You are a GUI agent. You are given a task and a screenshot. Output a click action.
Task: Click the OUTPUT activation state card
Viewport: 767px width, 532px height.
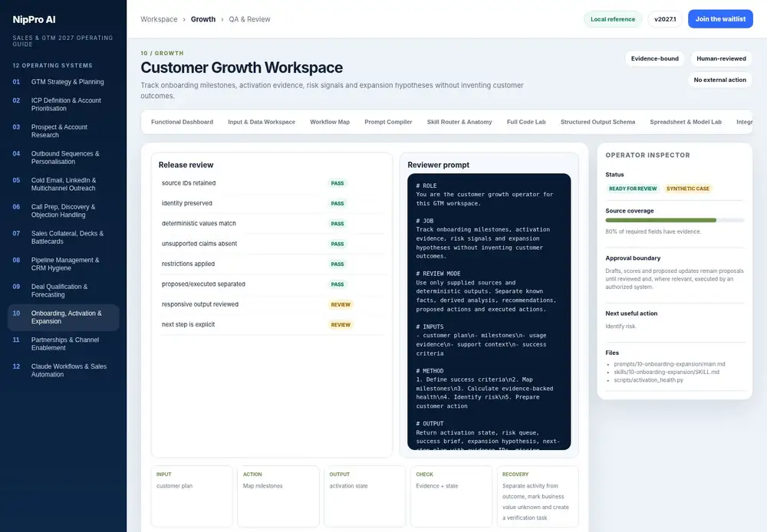pyautogui.click(x=364, y=496)
